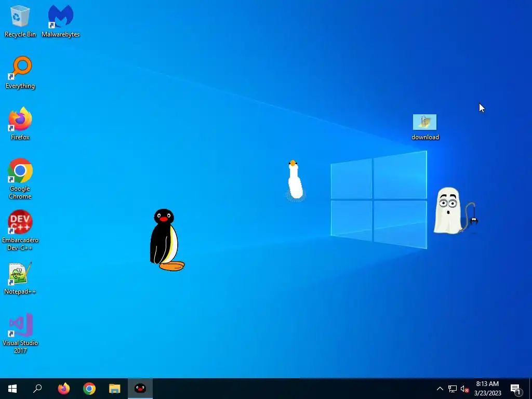The image size is (532, 399).
Task: Click the 'Everything' icon label
Action: [20, 86]
